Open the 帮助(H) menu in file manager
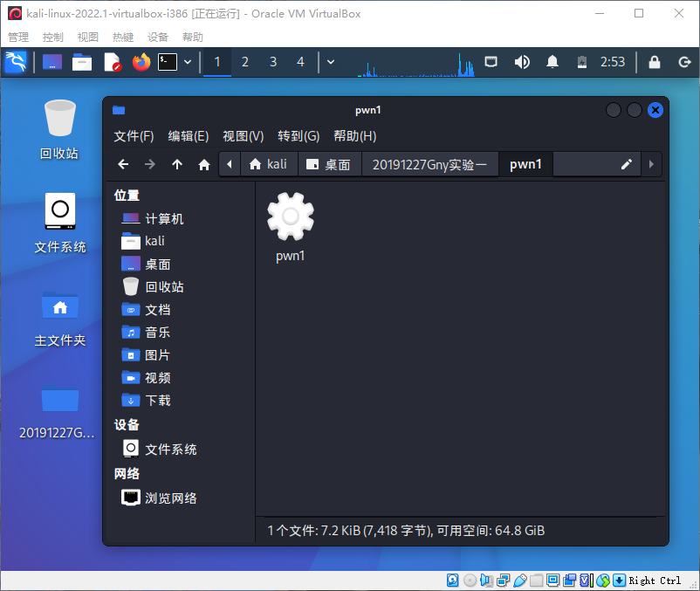 (355, 135)
